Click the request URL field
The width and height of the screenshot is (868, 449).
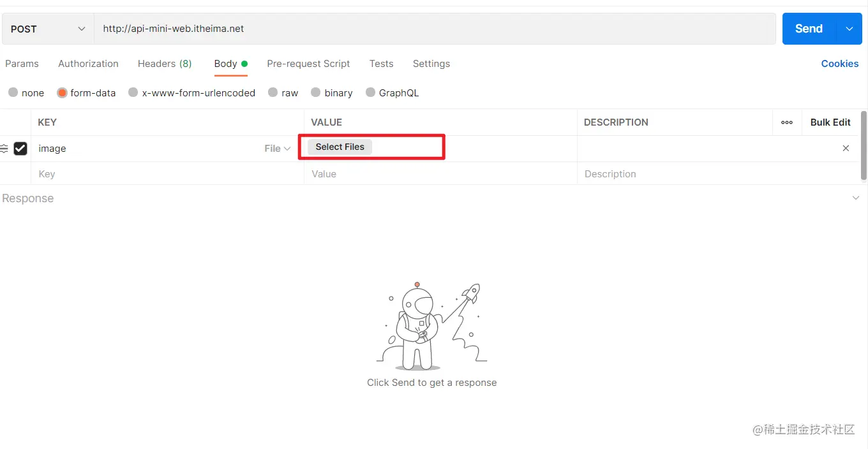click(435, 29)
